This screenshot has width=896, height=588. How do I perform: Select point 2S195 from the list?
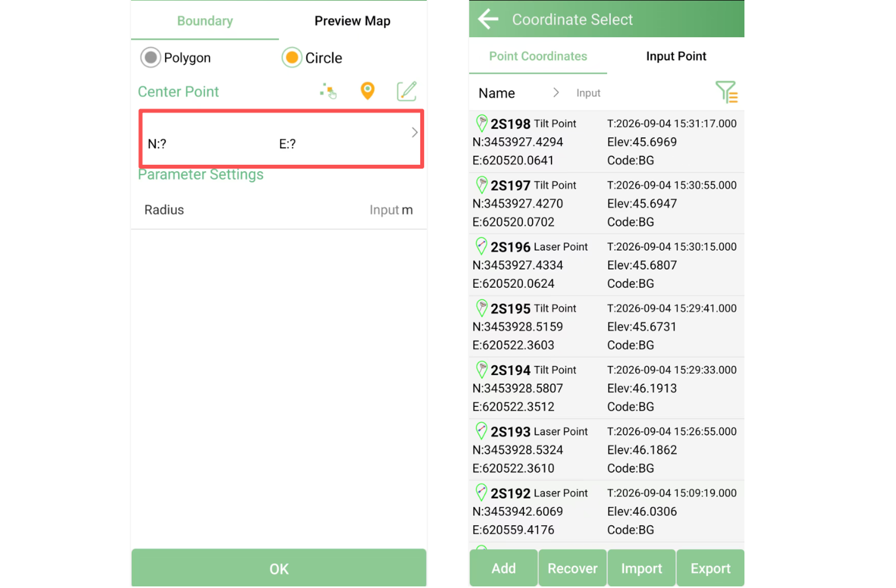606,326
